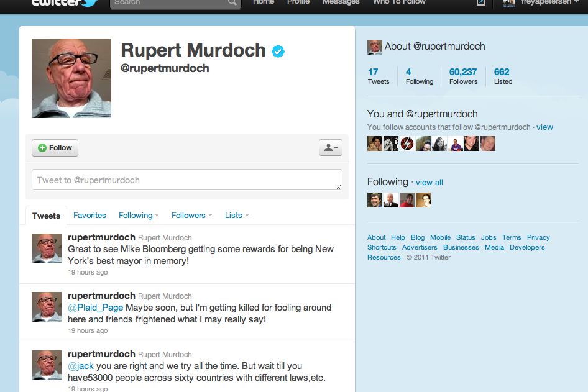This screenshot has width=588, height=392.
Task: Select the Tweets tab
Action: [46, 216]
